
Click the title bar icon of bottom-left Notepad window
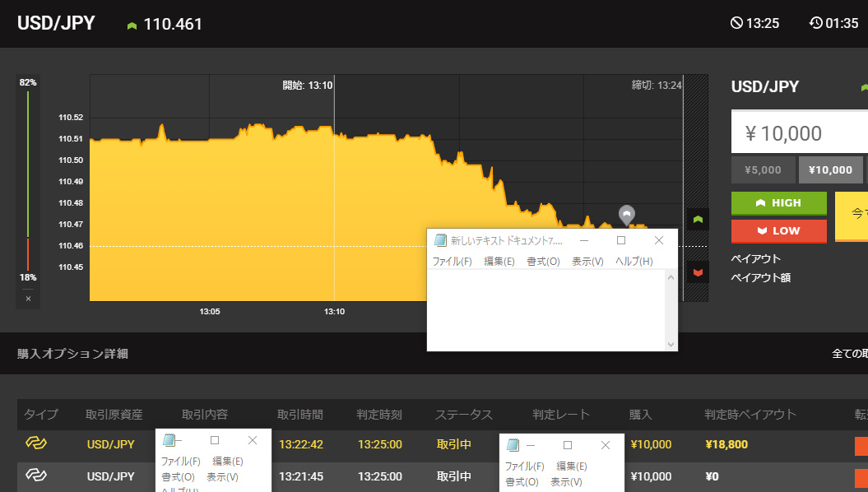click(169, 440)
